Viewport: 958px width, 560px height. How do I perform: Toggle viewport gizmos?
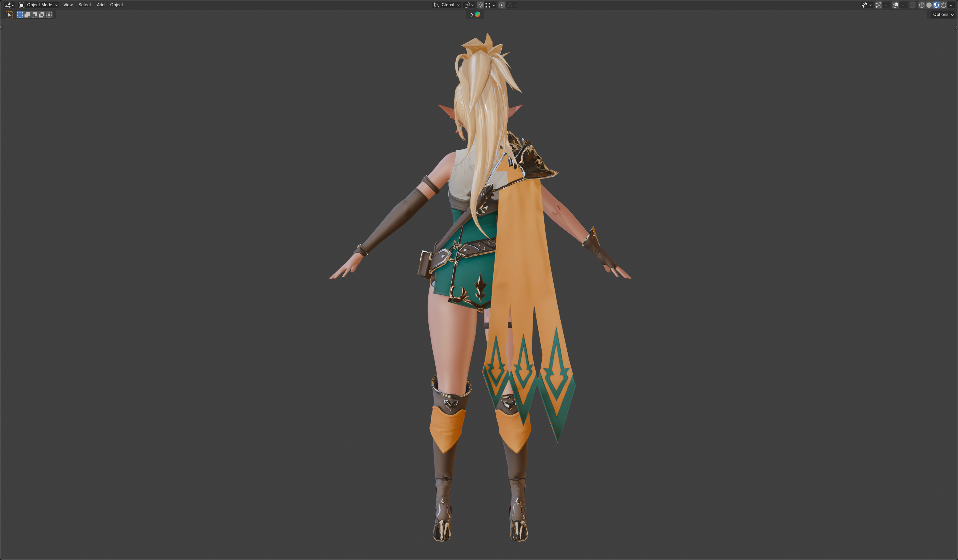coord(879,5)
